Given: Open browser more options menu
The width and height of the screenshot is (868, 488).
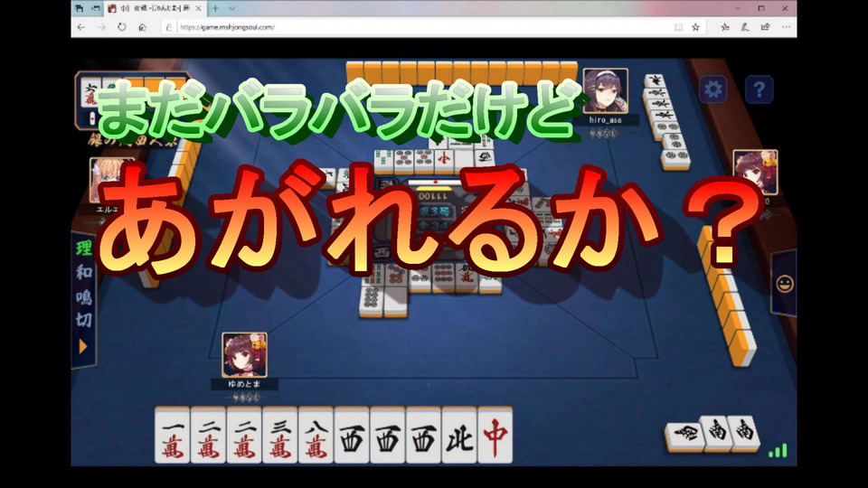Looking at the screenshot, I should pos(786,27).
